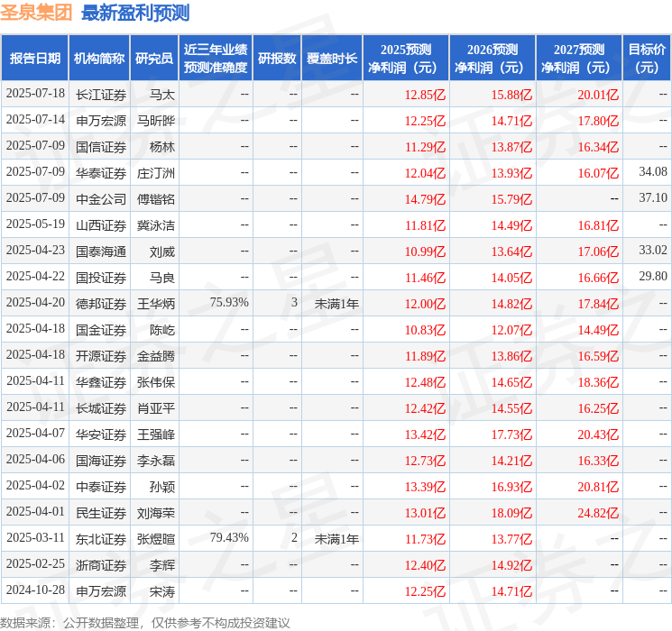This screenshot has width=672, height=631.
Task: Select the 山西证券 institution cell
Action: pyautogui.click(x=101, y=225)
